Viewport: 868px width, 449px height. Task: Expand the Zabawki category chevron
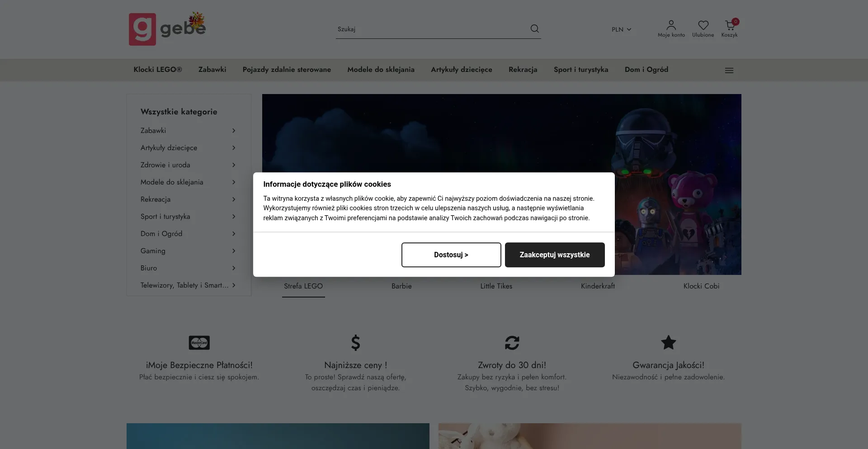(234, 131)
